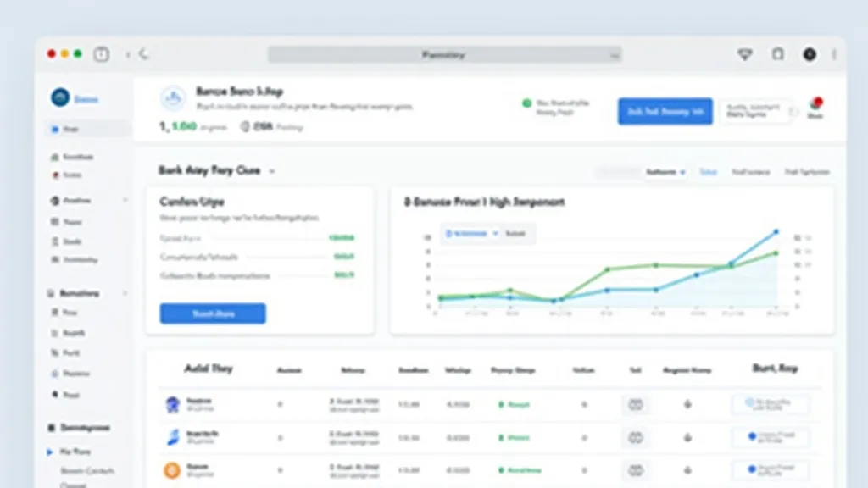Click the circular icon in the top header card
Screen dimensions: 868x488
(x=173, y=98)
